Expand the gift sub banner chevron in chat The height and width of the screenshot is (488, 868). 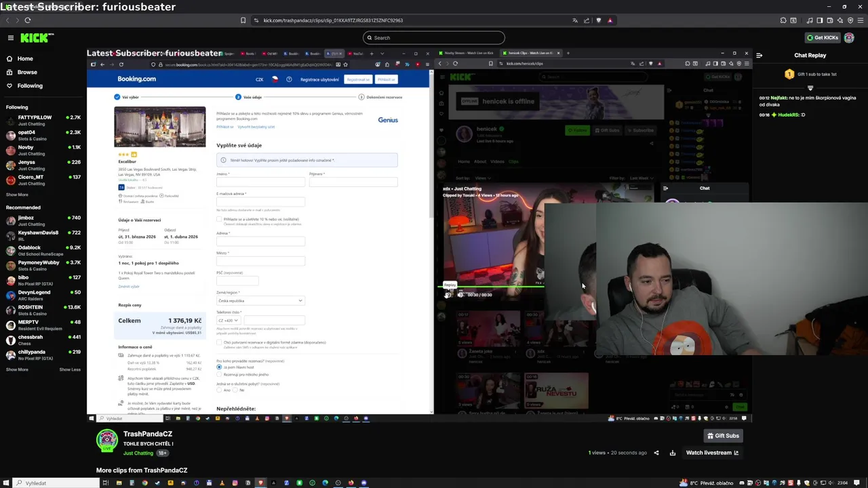point(810,87)
